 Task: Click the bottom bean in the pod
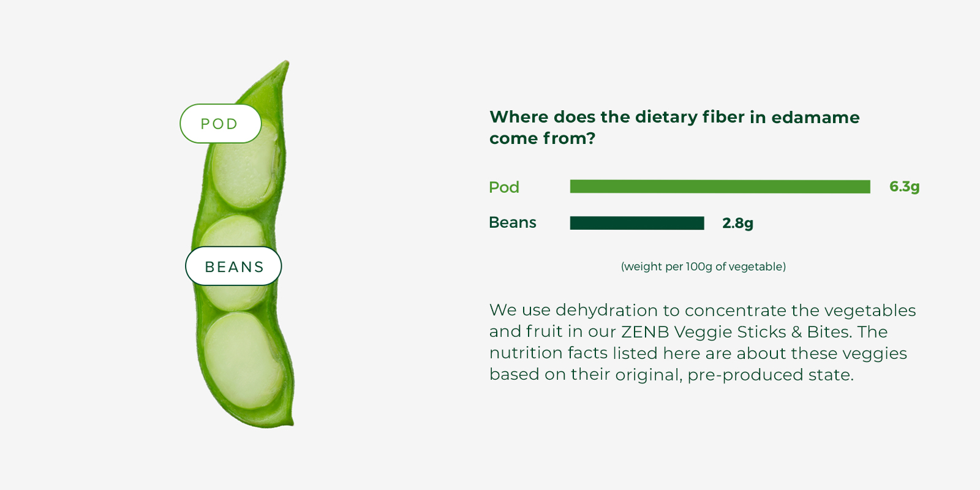[x=243, y=360]
